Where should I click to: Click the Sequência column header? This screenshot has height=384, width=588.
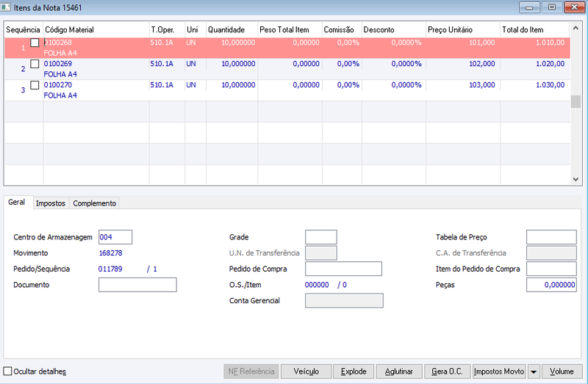24,29
